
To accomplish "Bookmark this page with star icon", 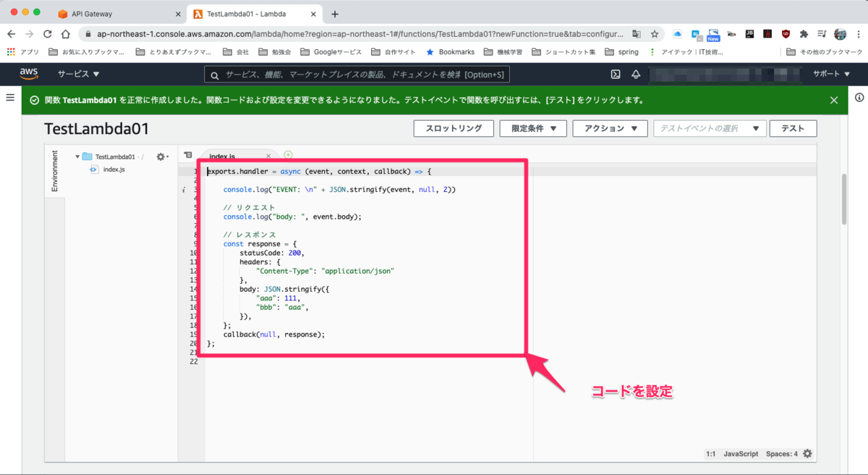I will click(x=655, y=34).
